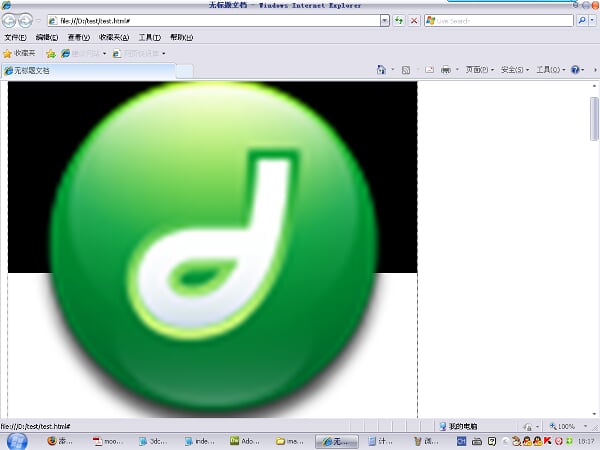This screenshot has width=600, height=450.
Task: Open the 页面(P) command bar menu
Action: tap(479, 70)
